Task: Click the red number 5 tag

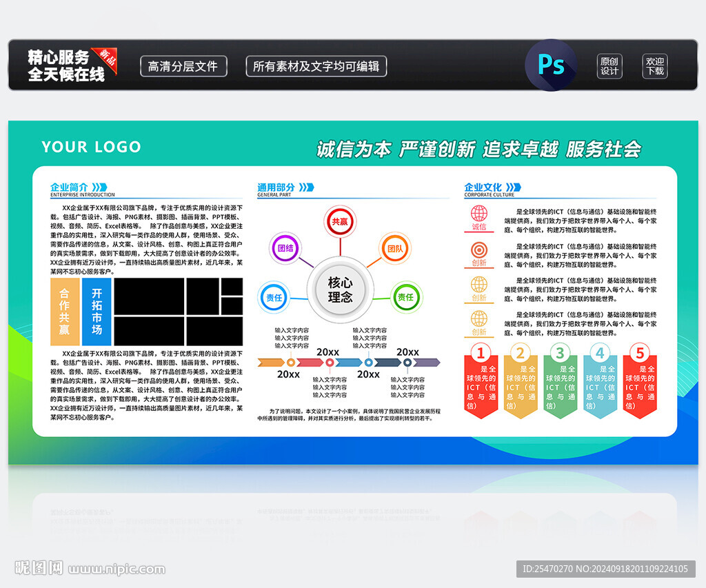Action: coord(640,381)
